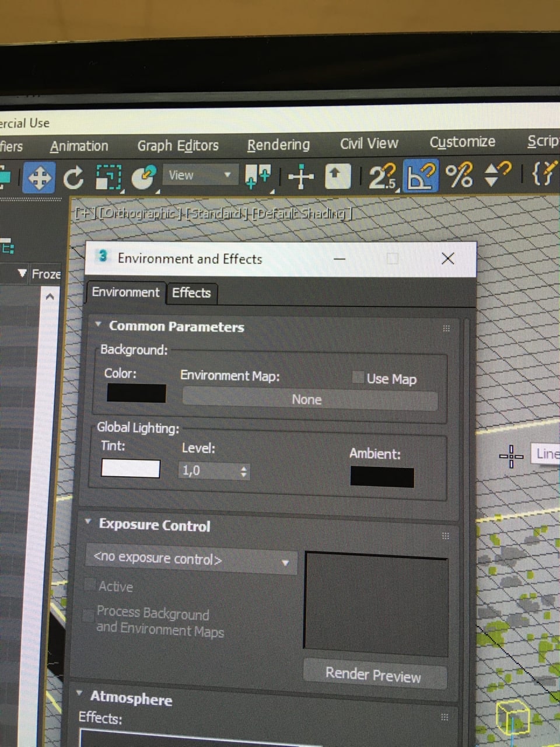Screen dimensions: 560x747
Task: Toggle Process Background and Environment Maps
Action: [89, 615]
